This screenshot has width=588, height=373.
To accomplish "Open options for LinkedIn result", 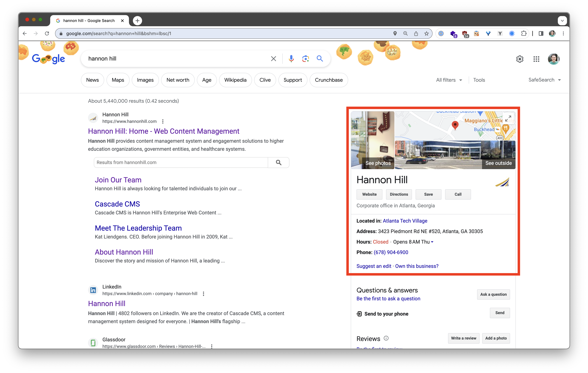I will 203,294.
